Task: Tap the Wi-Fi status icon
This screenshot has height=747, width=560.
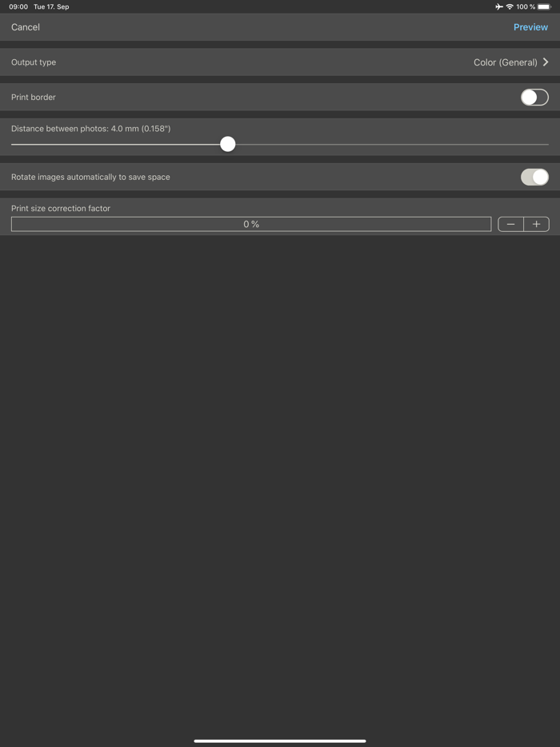Action: (510, 6)
